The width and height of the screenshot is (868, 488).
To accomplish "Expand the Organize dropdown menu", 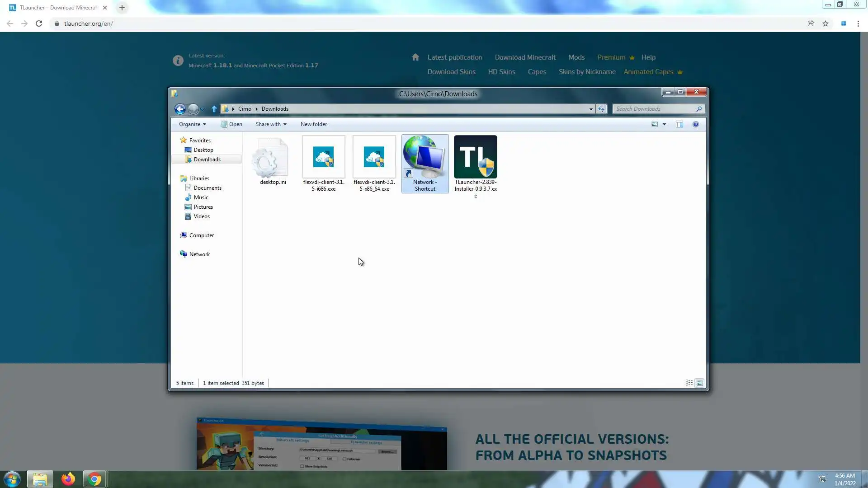I will [x=193, y=124].
